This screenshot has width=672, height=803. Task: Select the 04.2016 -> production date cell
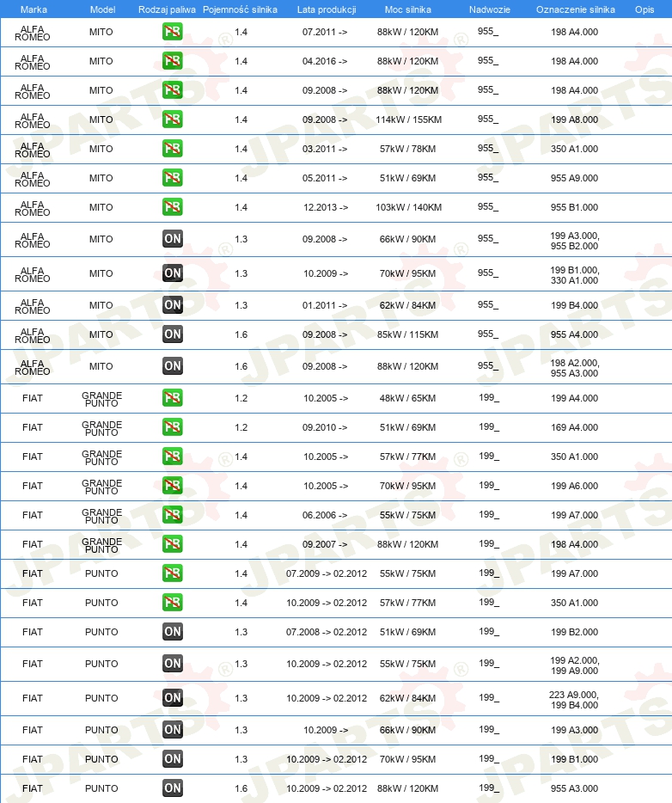pos(325,61)
